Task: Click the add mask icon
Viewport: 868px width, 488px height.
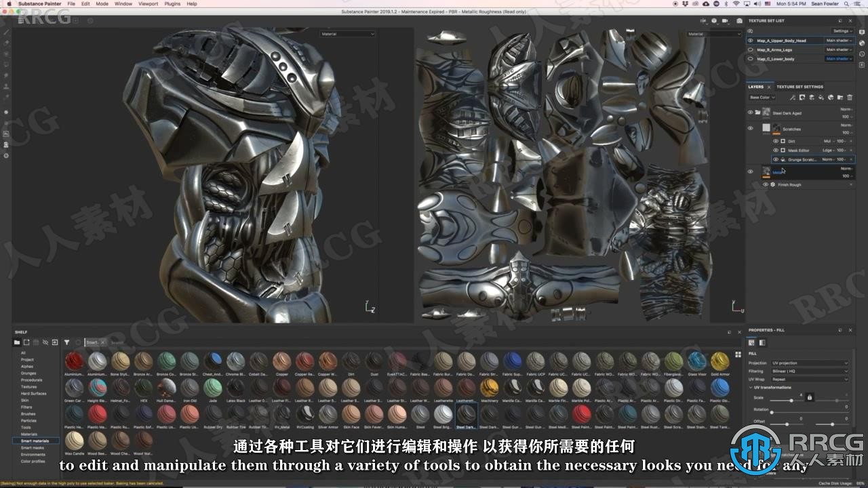Action: click(x=802, y=97)
